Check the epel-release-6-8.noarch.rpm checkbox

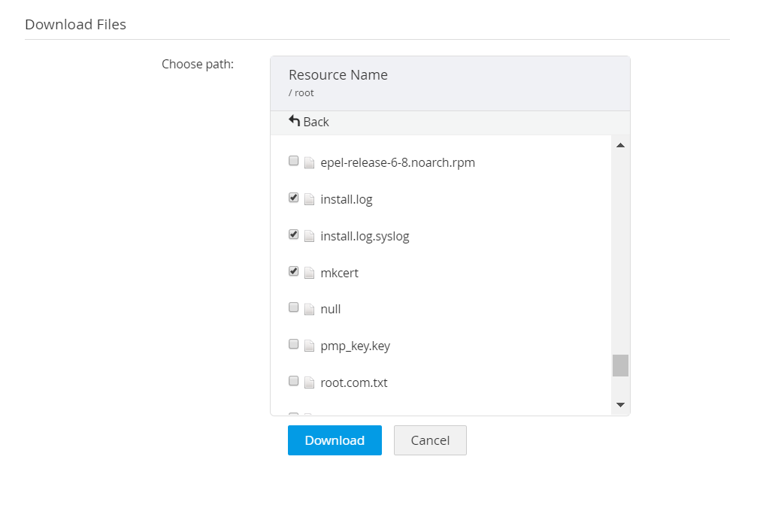(294, 161)
